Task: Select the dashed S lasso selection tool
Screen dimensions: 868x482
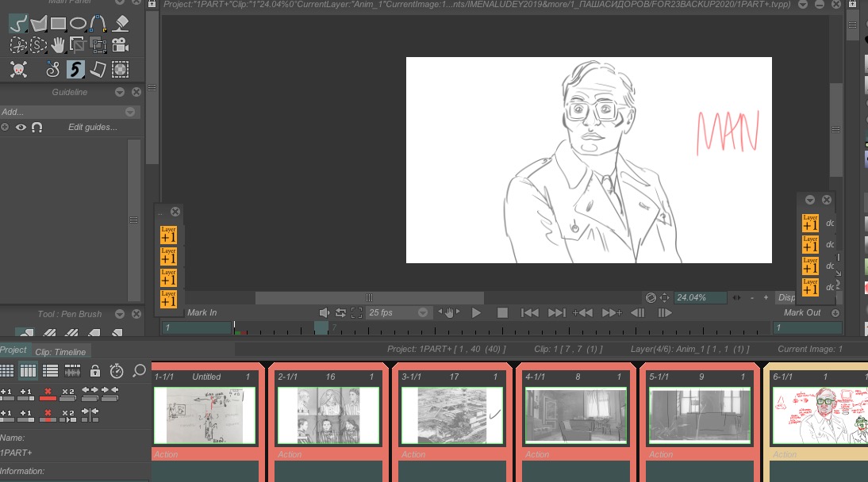Action: click(x=38, y=45)
